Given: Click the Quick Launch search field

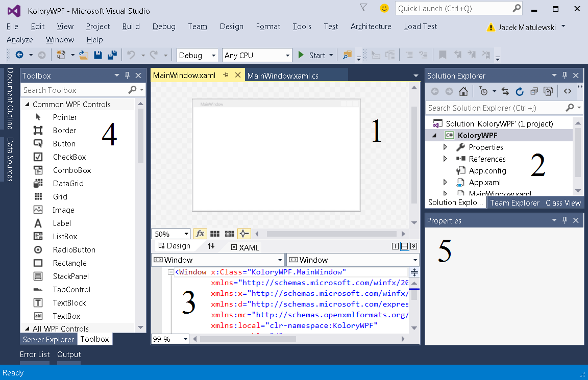Looking at the screenshot, I should 458,8.
